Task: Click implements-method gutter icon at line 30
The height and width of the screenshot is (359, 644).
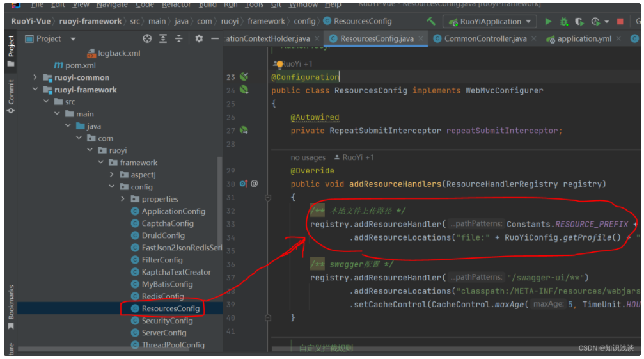Action: (x=243, y=184)
